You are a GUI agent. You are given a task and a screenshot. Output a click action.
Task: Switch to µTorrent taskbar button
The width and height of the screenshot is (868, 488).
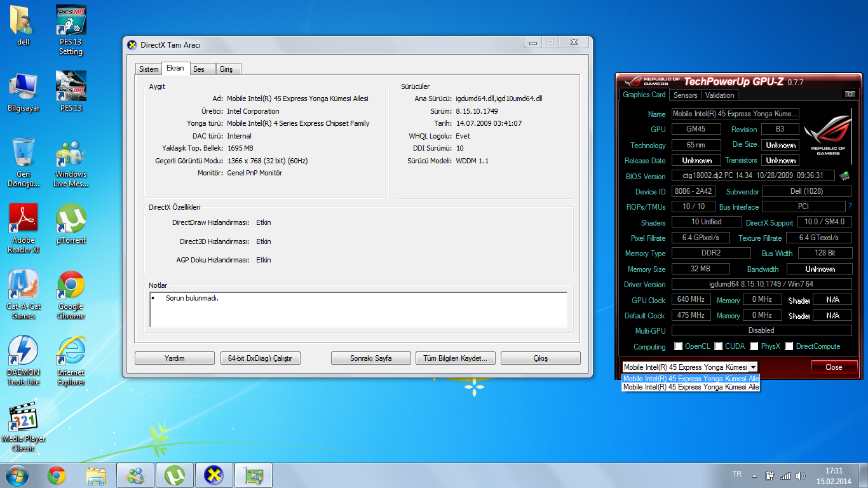(175, 475)
